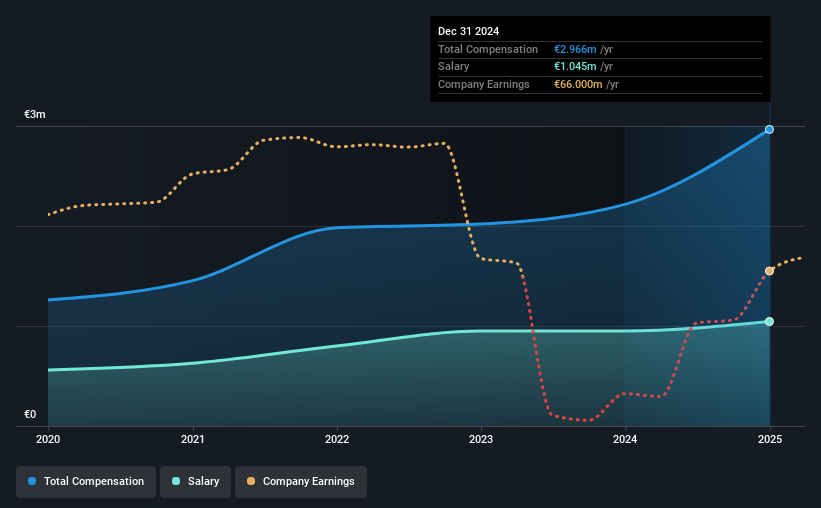
Task: Click the 2024 x-axis label
Action: [x=625, y=439]
